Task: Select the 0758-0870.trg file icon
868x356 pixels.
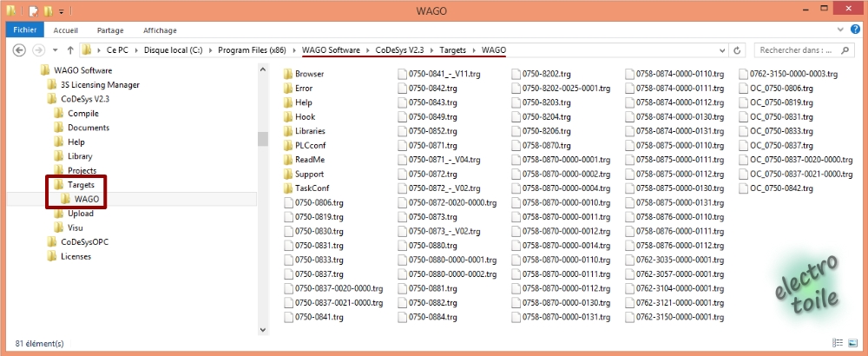Action: [516, 146]
